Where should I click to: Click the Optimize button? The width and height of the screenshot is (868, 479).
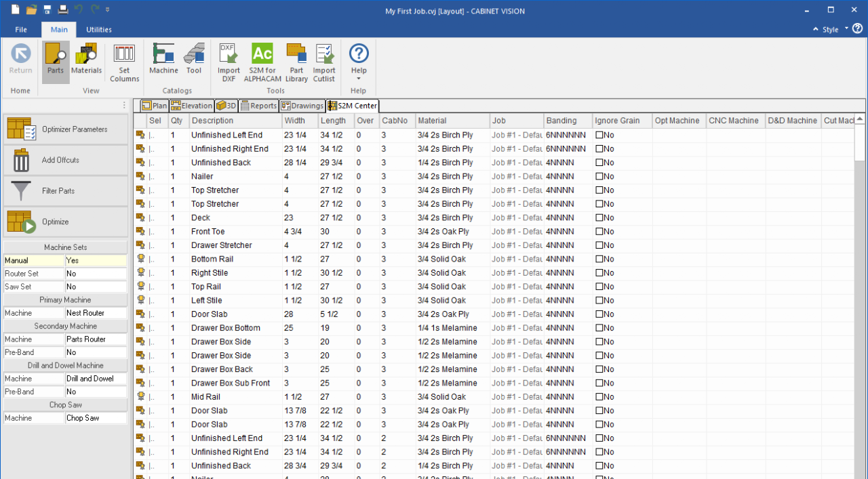coord(65,222)
